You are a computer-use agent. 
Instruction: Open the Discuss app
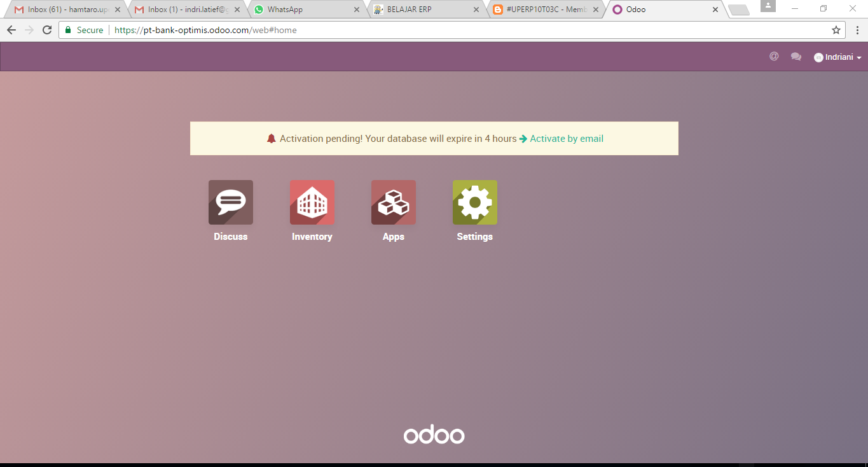point(231,202)
